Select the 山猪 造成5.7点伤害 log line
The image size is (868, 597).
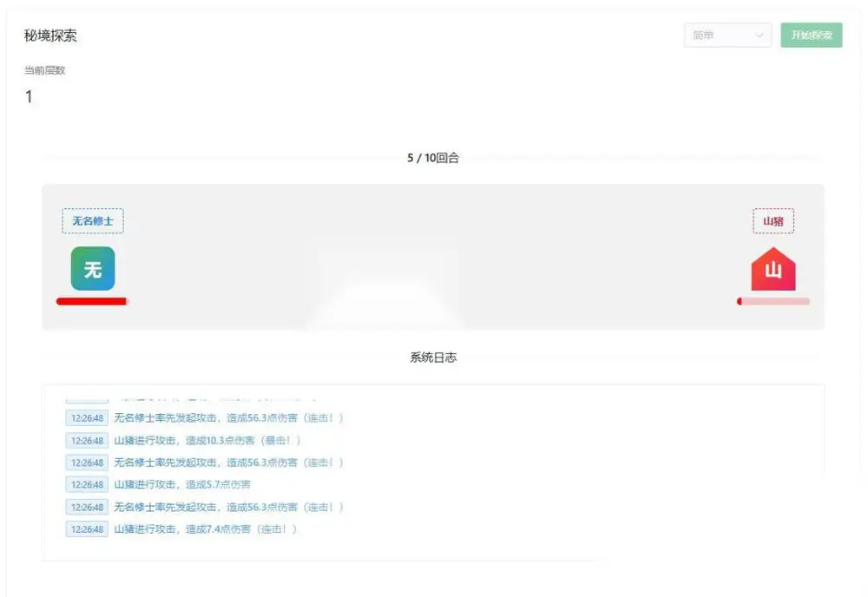click(182, 485)
